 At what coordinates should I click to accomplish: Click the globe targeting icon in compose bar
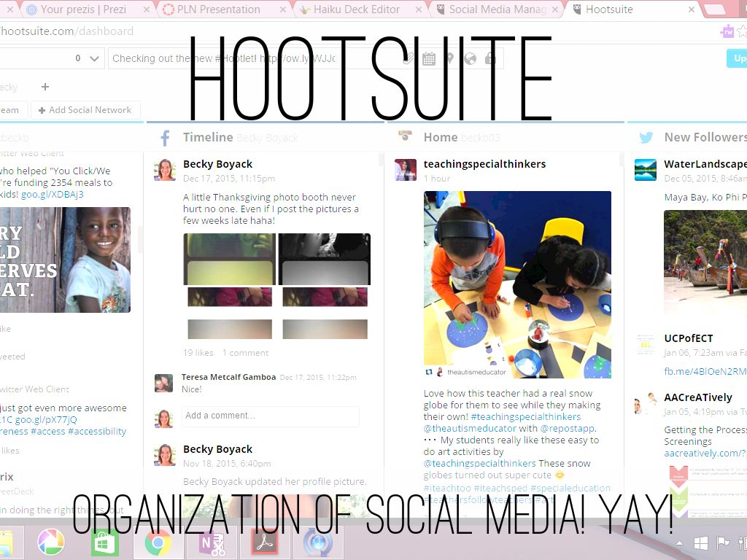coord(471,59)
